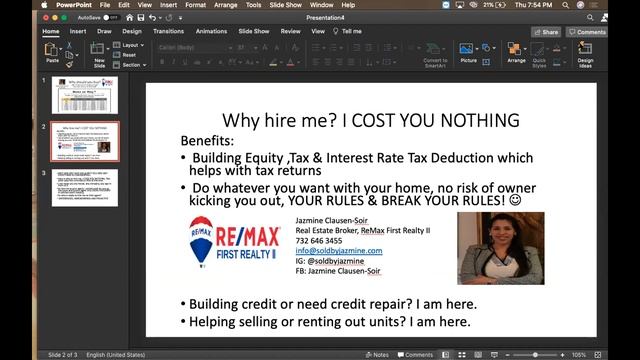Click the Comments button in the ribbon
The width and height of the screenshot is (640, 360).
[x=587, y=32]
